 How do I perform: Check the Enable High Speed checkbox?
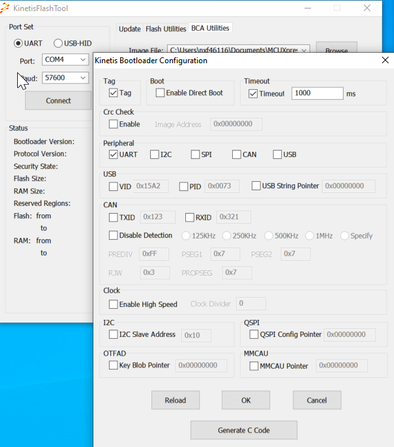point(113,304)
